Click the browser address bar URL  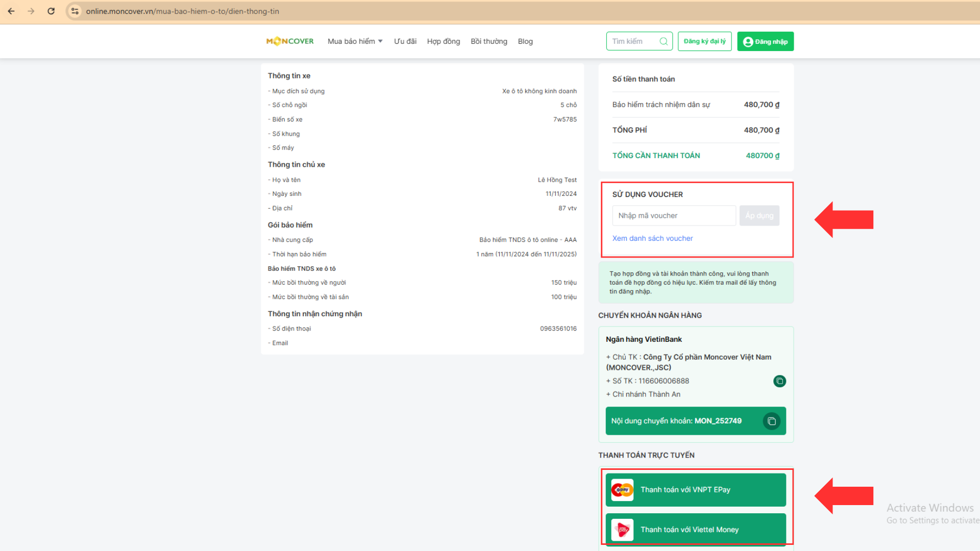(x=182, y=11)
